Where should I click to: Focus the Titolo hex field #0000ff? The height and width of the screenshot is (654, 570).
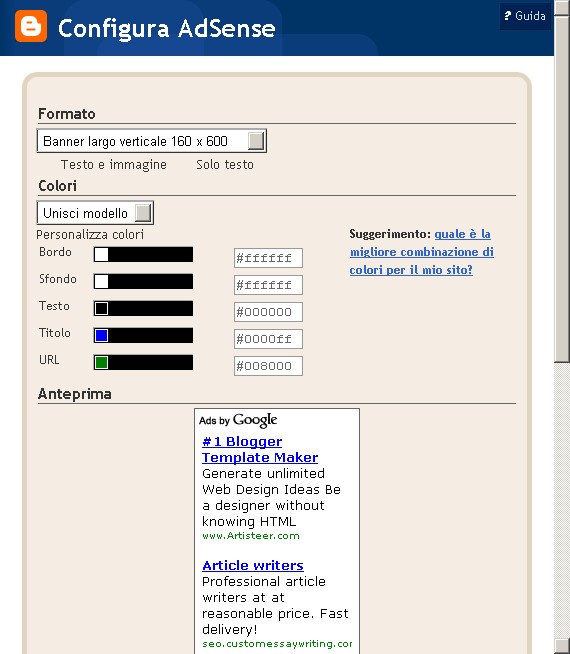click(x=268, y=339)
